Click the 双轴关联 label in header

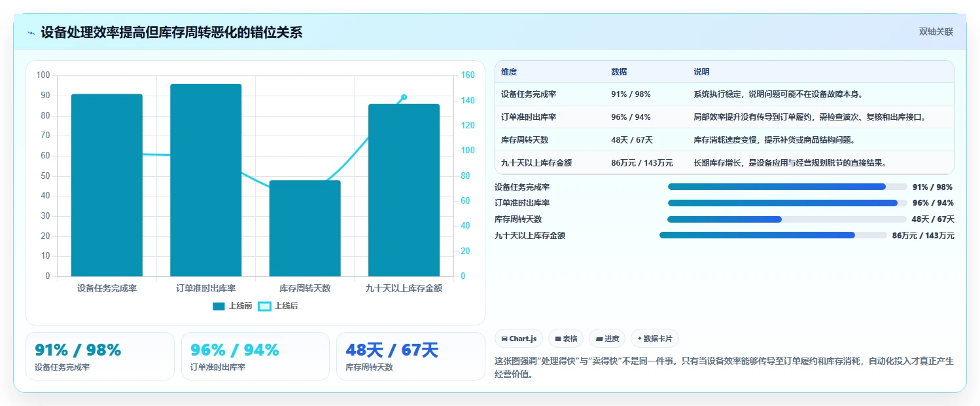pyautogui.click(x=936, y=31)
